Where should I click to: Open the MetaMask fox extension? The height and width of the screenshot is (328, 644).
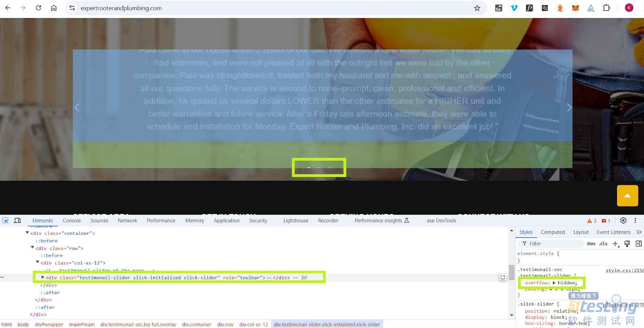point(575,8)
